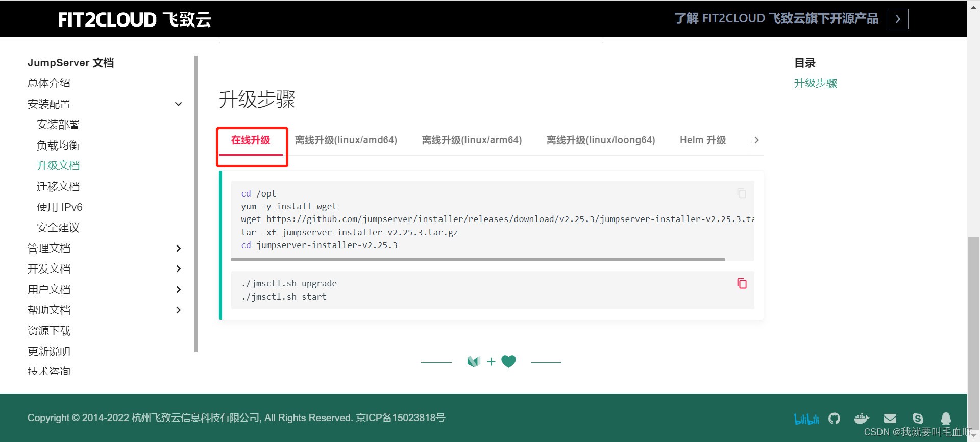
Task: Open 升级文档 in the sidebar
Action: [58, 166]
